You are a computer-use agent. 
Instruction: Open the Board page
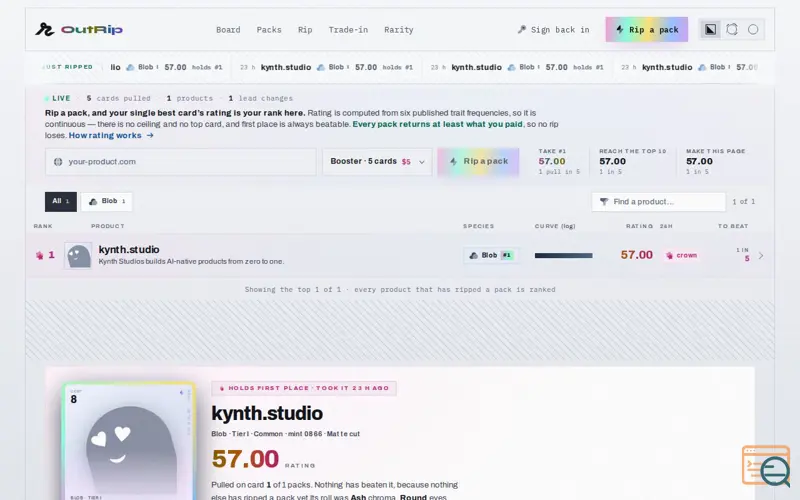[228, 30]
